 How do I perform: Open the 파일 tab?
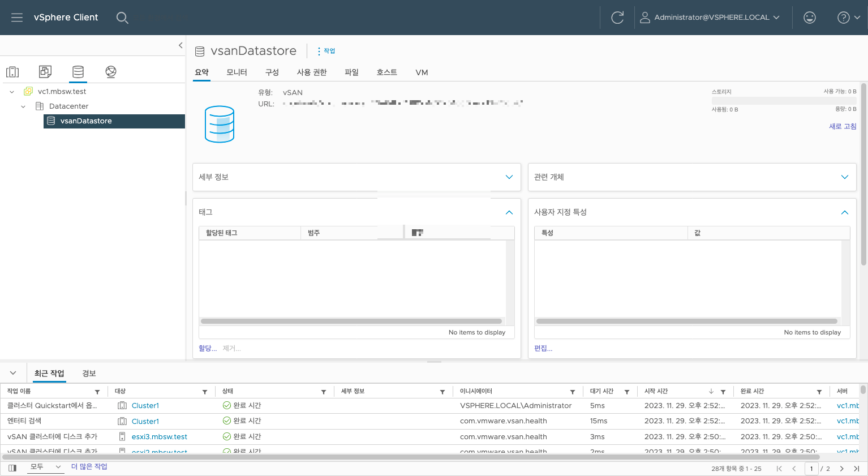coord(351,72)
